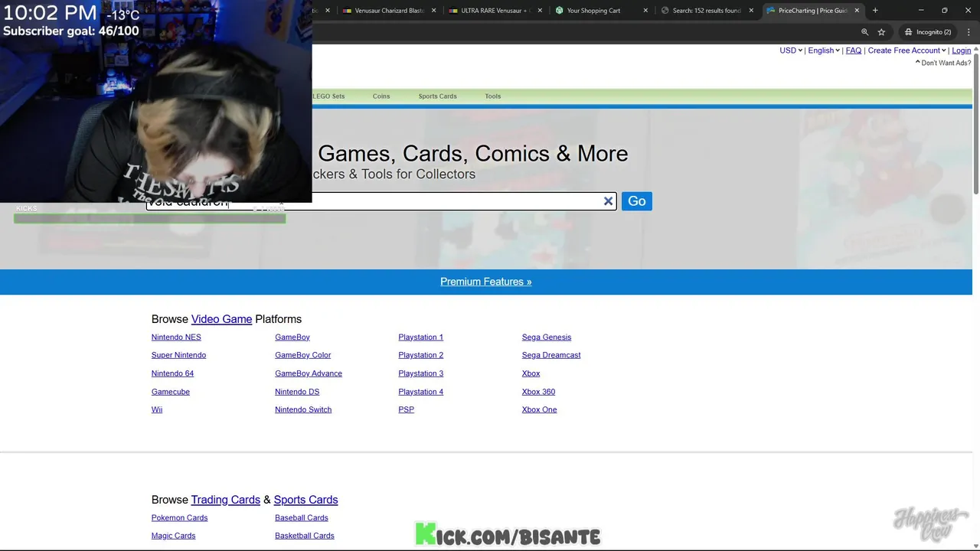Screen dimensions: 980x551
Task: Click inside the search input field
Action: [381, 201]
